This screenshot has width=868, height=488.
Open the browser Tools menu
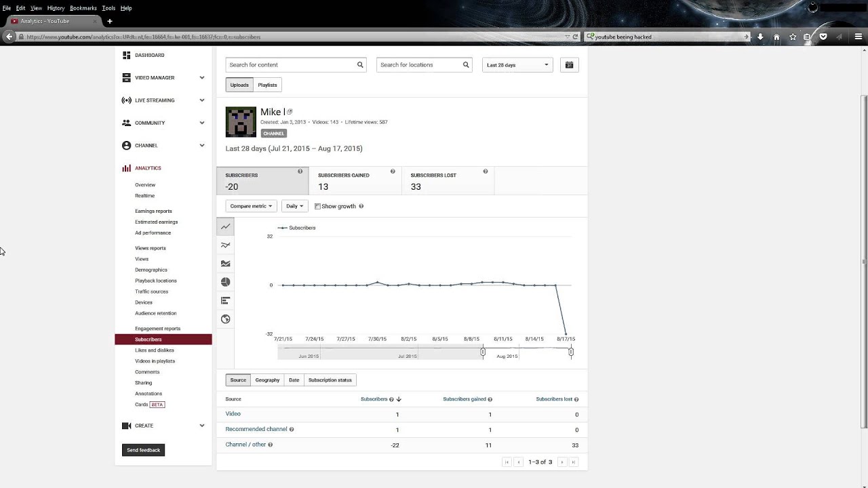click(108, 8)
